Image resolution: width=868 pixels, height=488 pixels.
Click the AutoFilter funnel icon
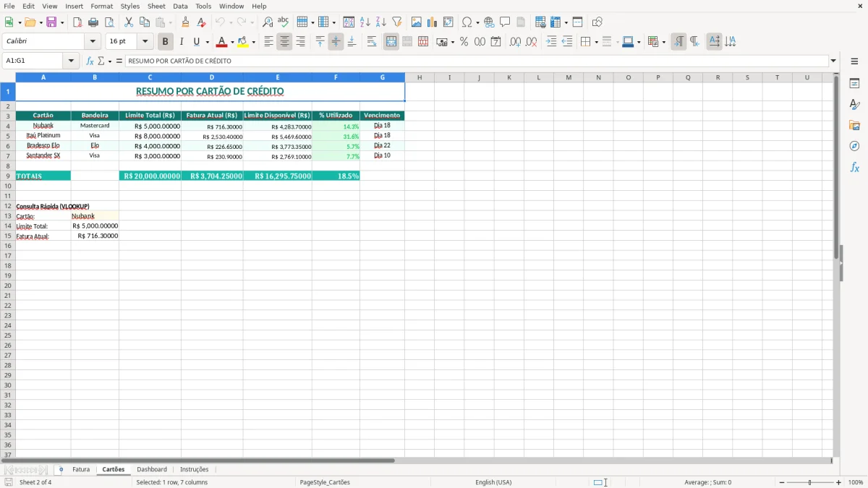[397, 22]
